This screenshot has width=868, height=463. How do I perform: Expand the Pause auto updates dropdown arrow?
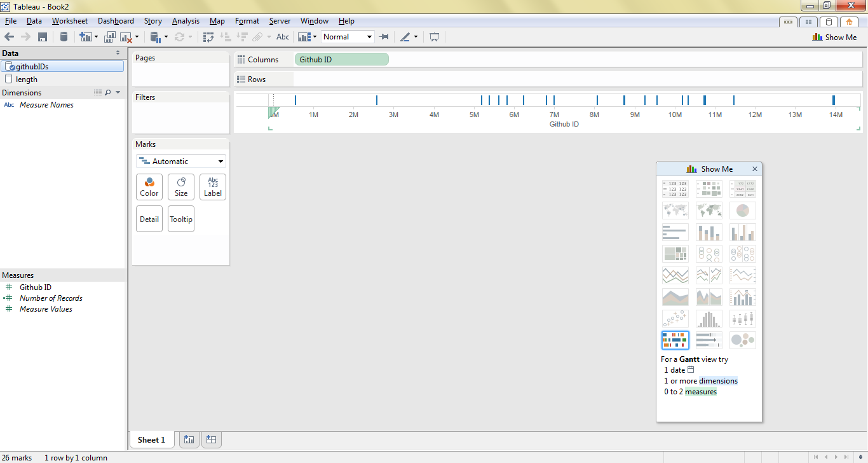click(x=166, y=37)
